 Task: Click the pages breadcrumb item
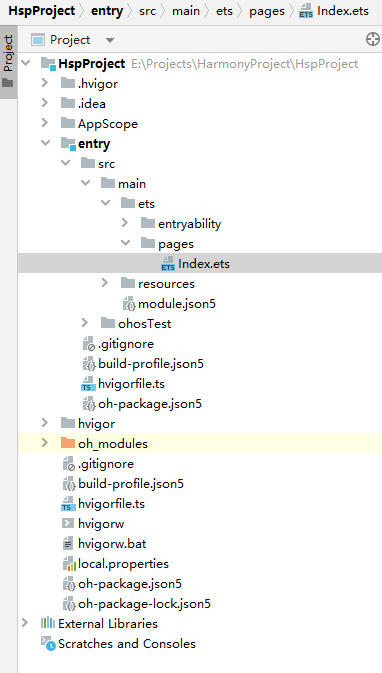point(267,11)
